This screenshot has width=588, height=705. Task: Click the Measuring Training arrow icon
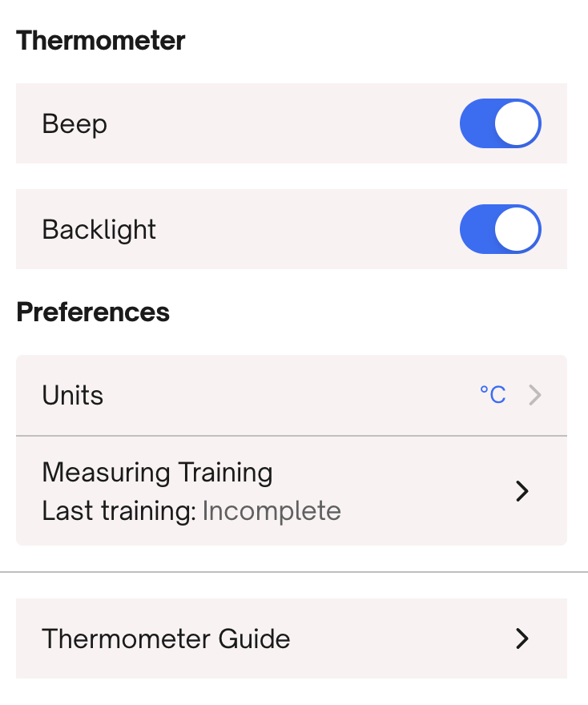(522, 491)
